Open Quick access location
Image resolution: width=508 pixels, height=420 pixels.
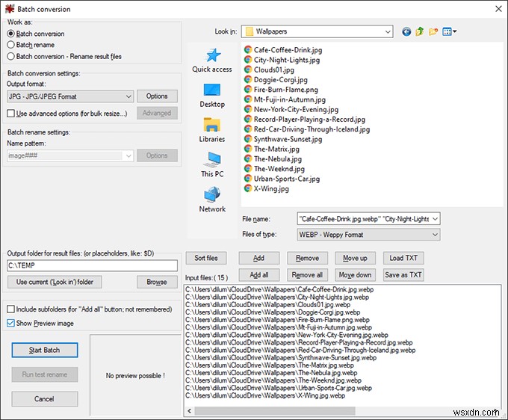pyautogui.click(x=212, y=61)
